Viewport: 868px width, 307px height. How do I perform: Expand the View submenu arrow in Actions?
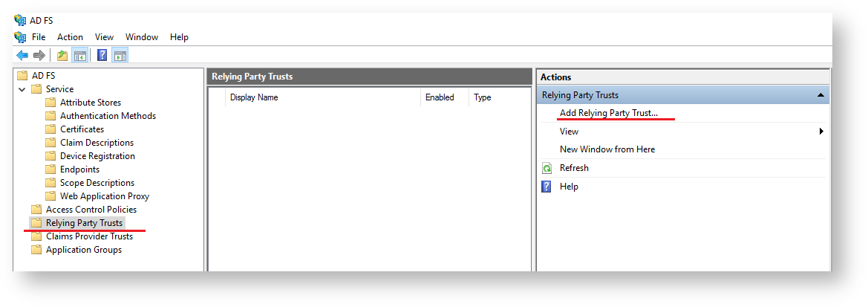[x=821, y=132]
